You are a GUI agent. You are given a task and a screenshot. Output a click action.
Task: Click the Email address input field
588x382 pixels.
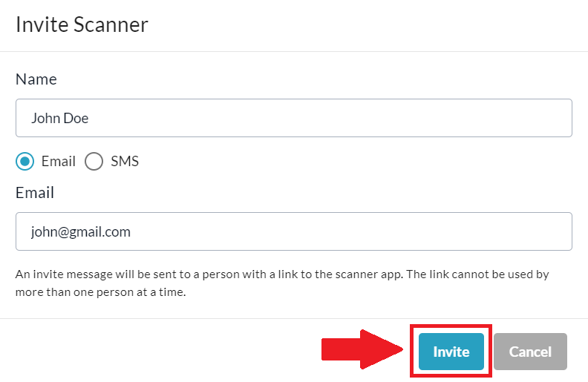[293, 231]
